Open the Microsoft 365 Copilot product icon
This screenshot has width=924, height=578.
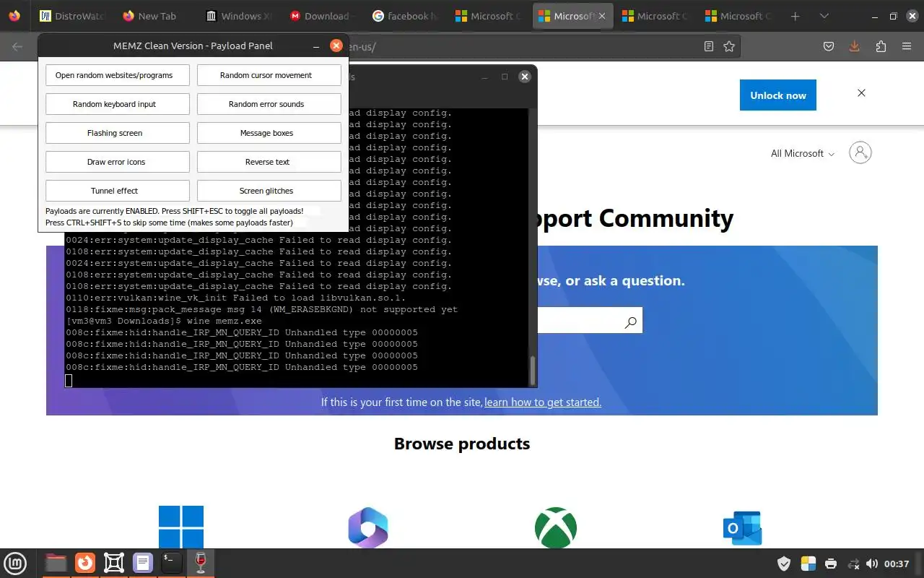tap(368, 527)
